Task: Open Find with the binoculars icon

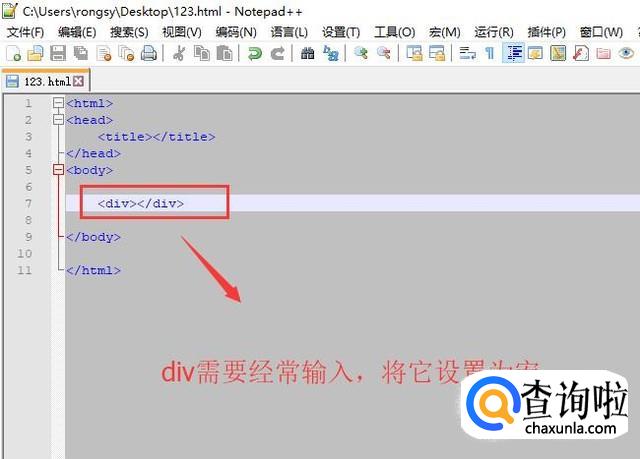Action: (x=307, y=53)
